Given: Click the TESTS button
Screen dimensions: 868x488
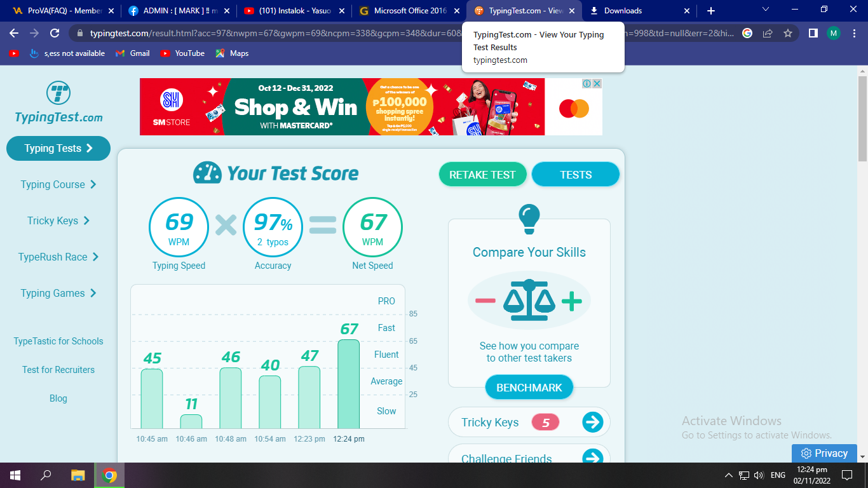Looking at the screenshot, I should pos(576,175).
